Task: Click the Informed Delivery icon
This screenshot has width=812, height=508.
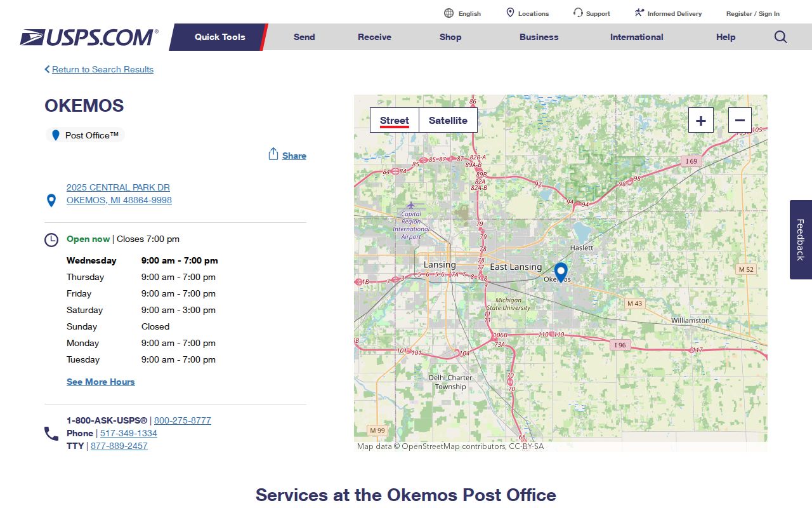Action: pos(639,13)
